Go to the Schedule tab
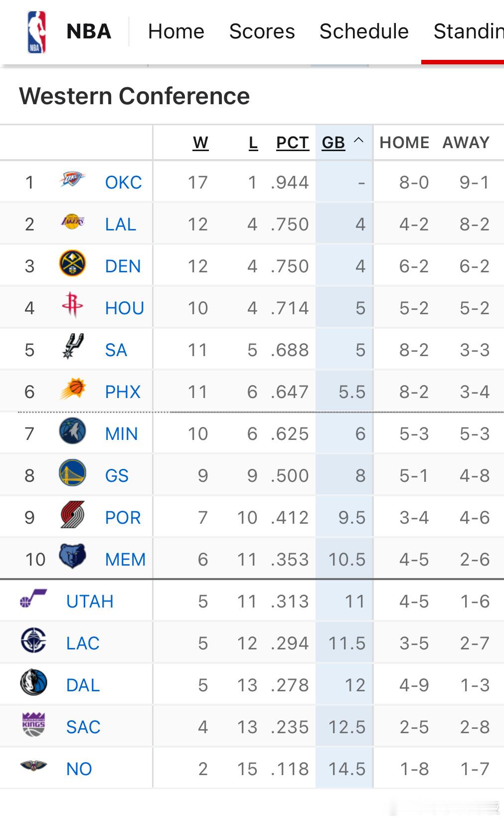This screenshot has height=820, width=504. 364,31
